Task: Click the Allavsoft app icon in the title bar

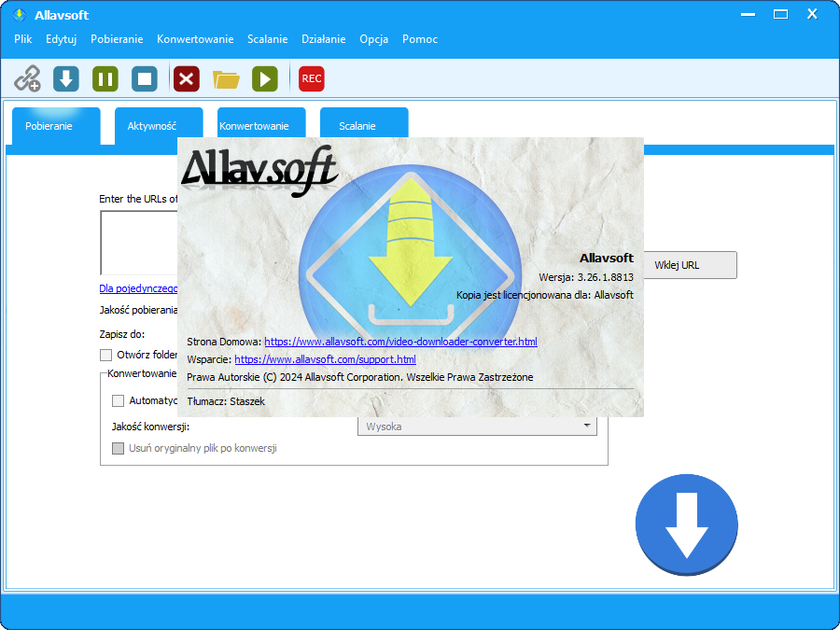Action: 20,15
